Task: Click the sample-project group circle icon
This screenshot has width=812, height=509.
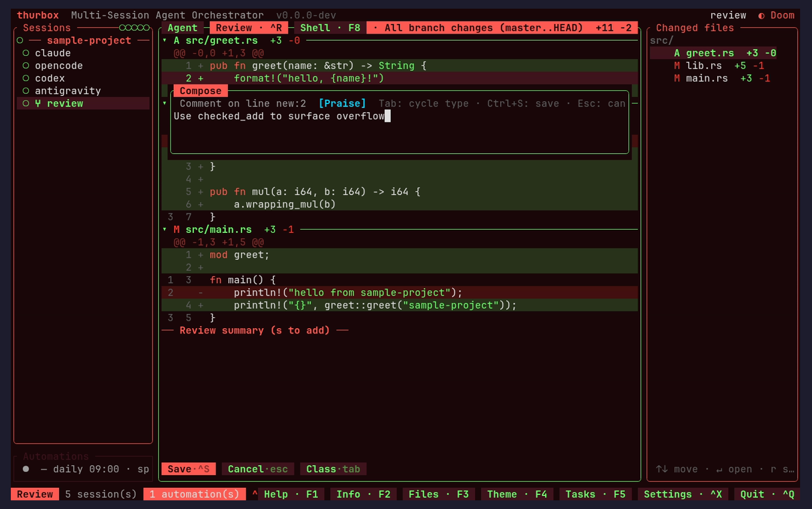Action: pyautogui.click(x=20, y=41)
